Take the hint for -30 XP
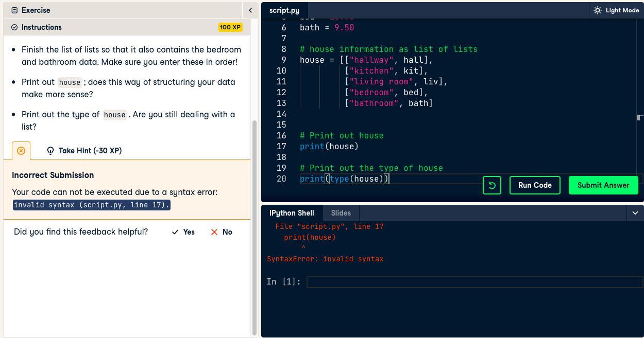Screen dimensions: 644x338 click(x=90, y=151)
